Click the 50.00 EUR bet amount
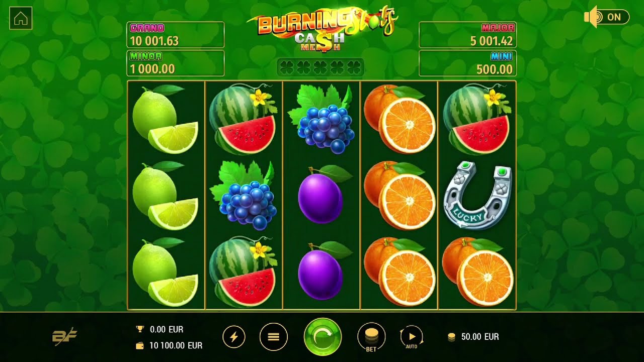The image size is (644, 362). (473, 337)
